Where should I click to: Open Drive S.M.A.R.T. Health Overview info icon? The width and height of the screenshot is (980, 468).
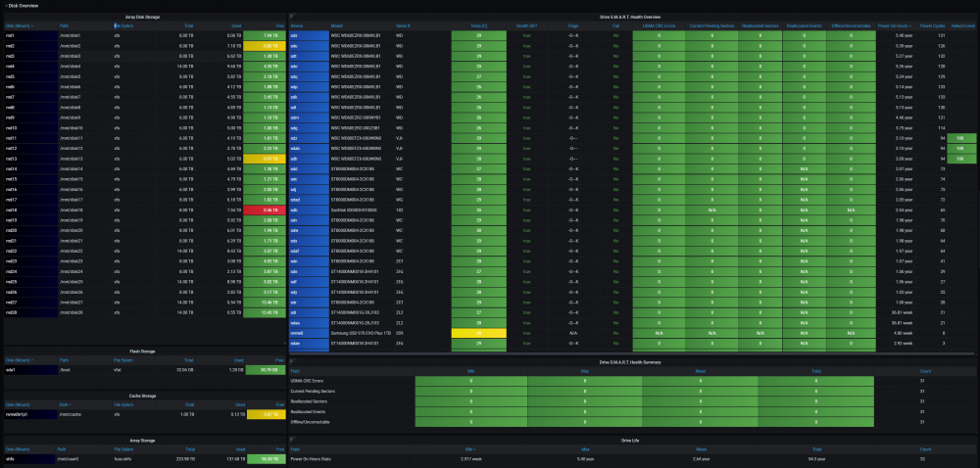291,17
